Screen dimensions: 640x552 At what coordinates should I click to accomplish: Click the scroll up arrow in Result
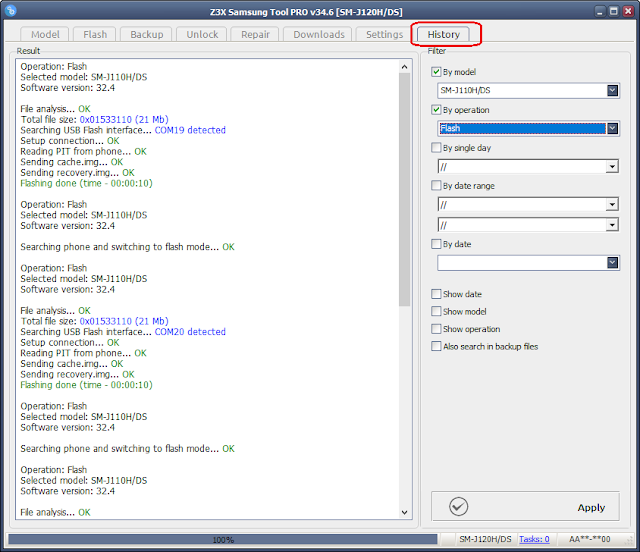pyautogui.click(x=404, y=67)
